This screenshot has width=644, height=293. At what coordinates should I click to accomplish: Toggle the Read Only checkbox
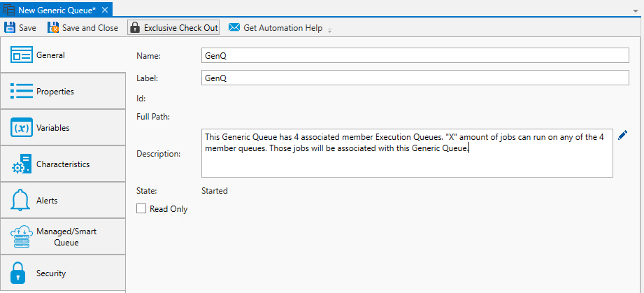(x=141, y=209)
